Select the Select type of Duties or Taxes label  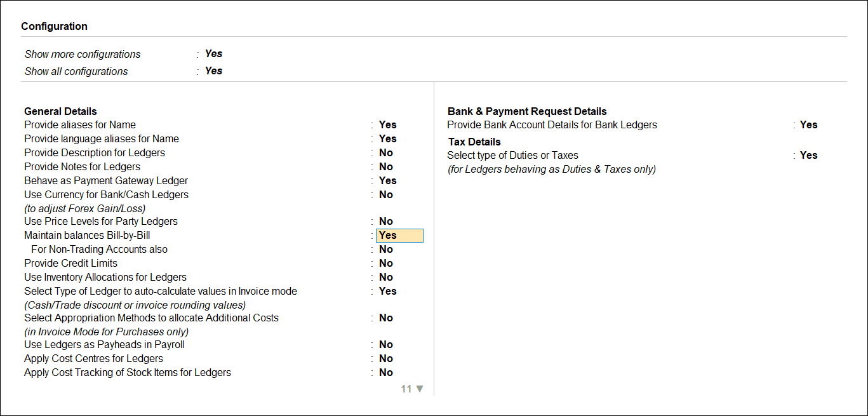coord(513,156)
